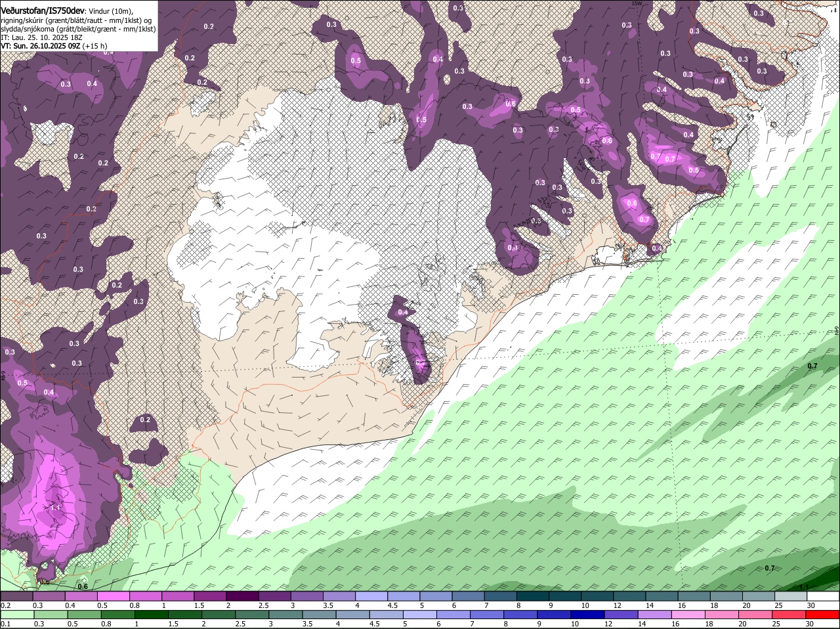The width and height of the screenshot is (840, 629).
Task: Pick the white snow swatch after the 30 label
Action: 824,596
